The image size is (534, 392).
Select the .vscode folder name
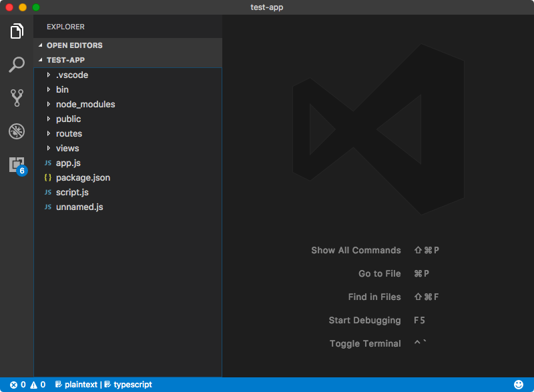coord(72,75)
